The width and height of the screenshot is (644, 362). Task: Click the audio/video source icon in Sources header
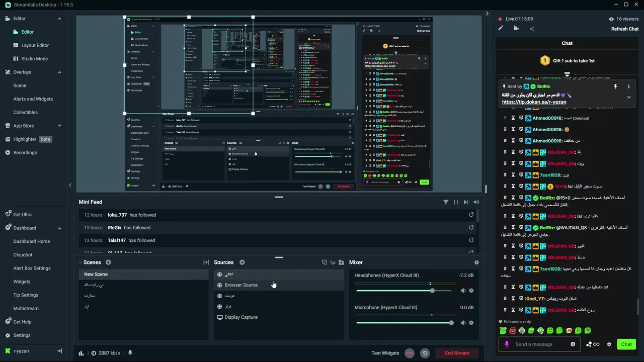pyautogui.click(x=333, y=262)
